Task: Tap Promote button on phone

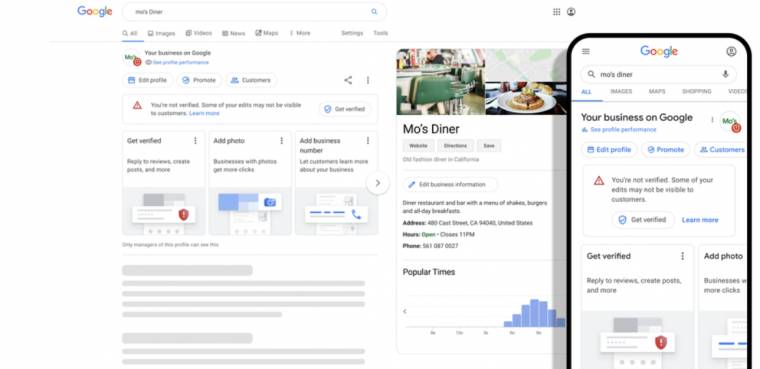Action: 665,150
